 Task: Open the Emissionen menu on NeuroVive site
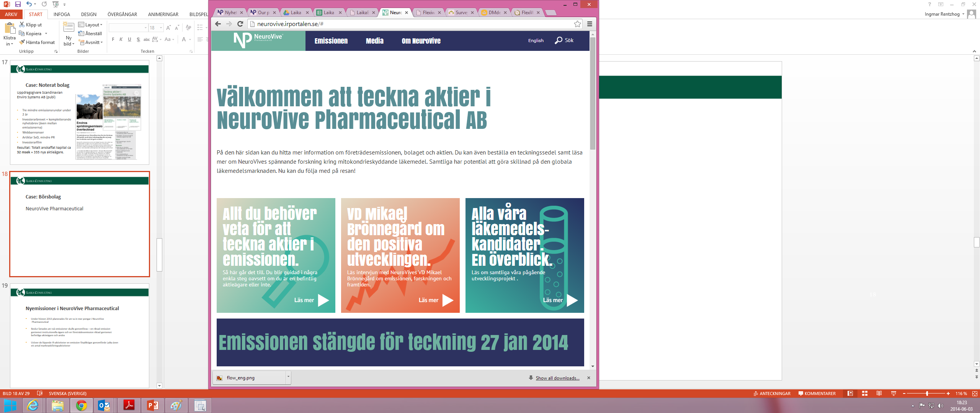click(x=331, y=41)
